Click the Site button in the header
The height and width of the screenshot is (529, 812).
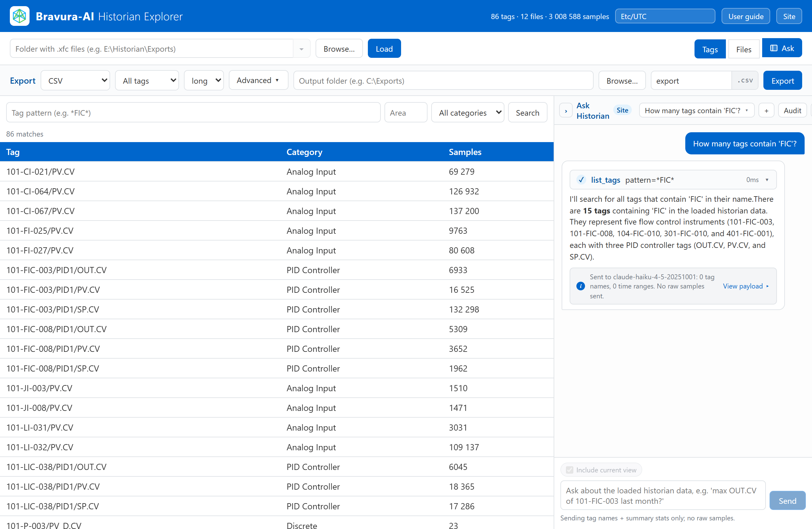(789, 16)
